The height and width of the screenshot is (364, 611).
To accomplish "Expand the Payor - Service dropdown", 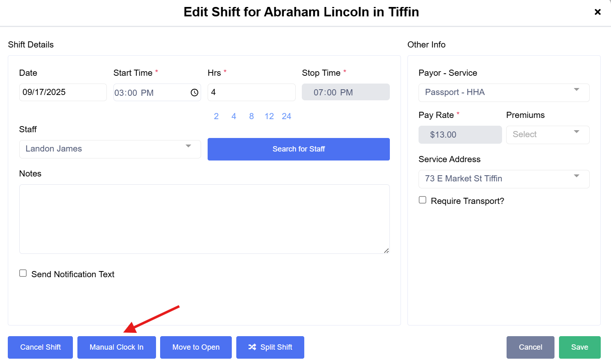I will 504,93.
